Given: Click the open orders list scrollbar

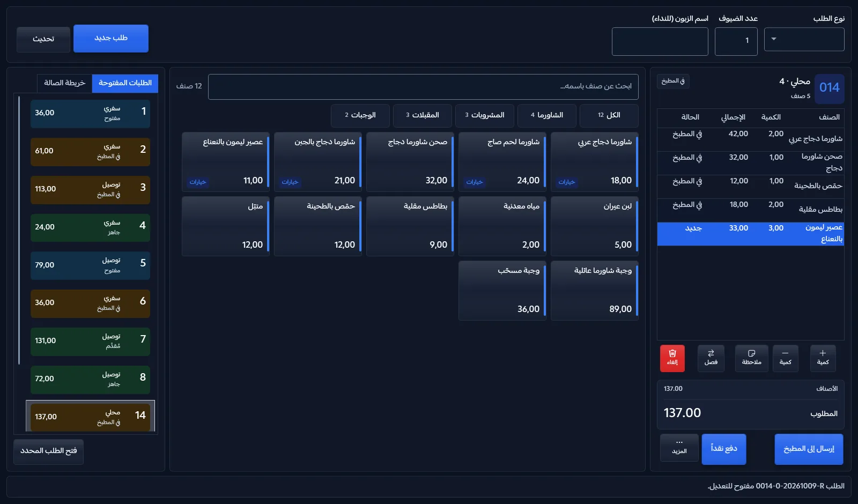Looking at the screenshot, I should point(19,231).
